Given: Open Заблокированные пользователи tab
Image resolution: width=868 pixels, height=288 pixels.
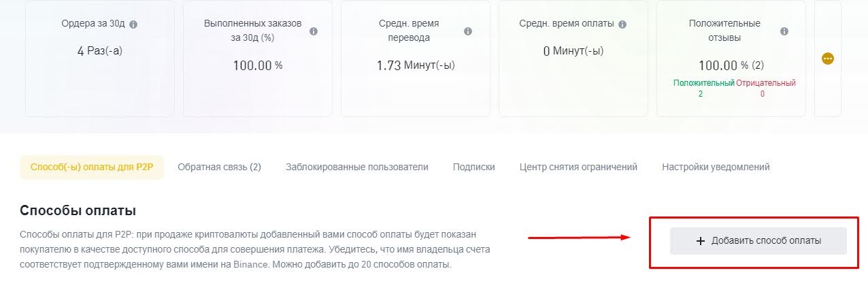Looking at the screenshot, I should [x=357, y=167].
